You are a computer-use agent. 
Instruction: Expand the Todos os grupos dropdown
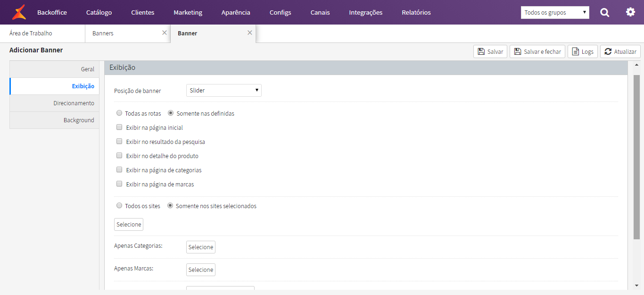pos(555,12)
